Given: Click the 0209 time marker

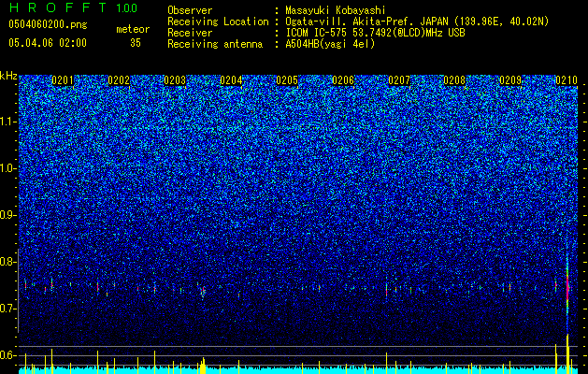Looking at the screenshot, I should click(510, 80).
